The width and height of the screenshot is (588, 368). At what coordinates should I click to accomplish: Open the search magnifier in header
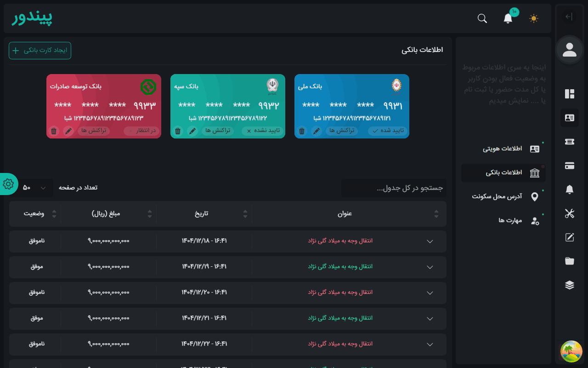pos(482,18)
